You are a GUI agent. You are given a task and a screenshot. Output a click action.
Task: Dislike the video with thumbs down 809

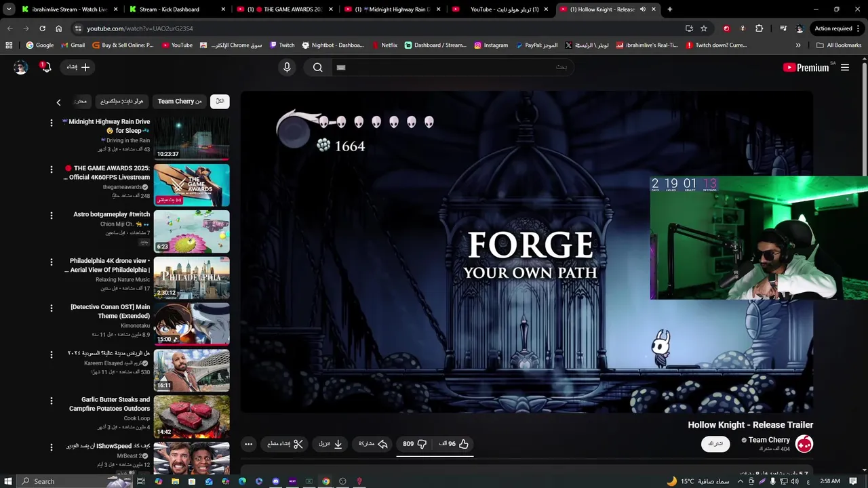coord(414,444)
